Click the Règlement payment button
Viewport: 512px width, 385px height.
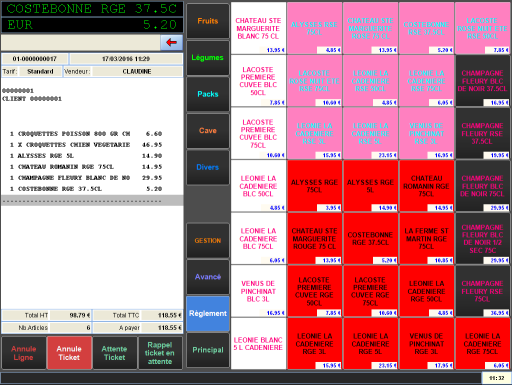coord(208,313)
